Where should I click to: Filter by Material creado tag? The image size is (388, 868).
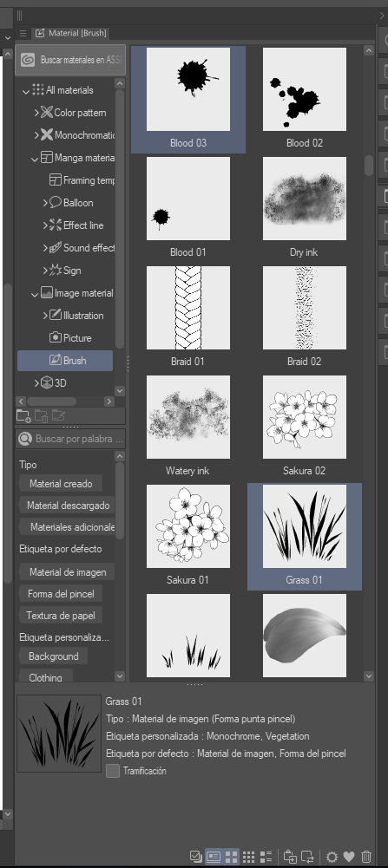point(61,483)
